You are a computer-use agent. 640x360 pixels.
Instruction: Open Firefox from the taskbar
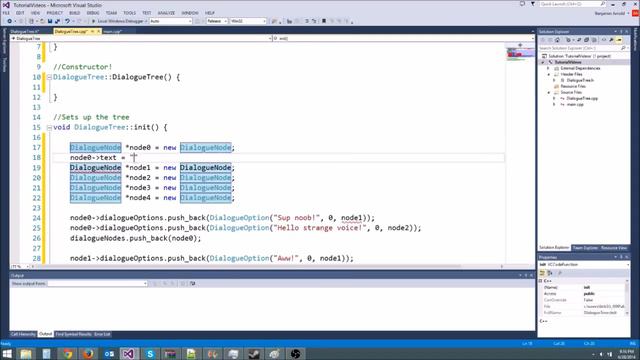point(88,354)
